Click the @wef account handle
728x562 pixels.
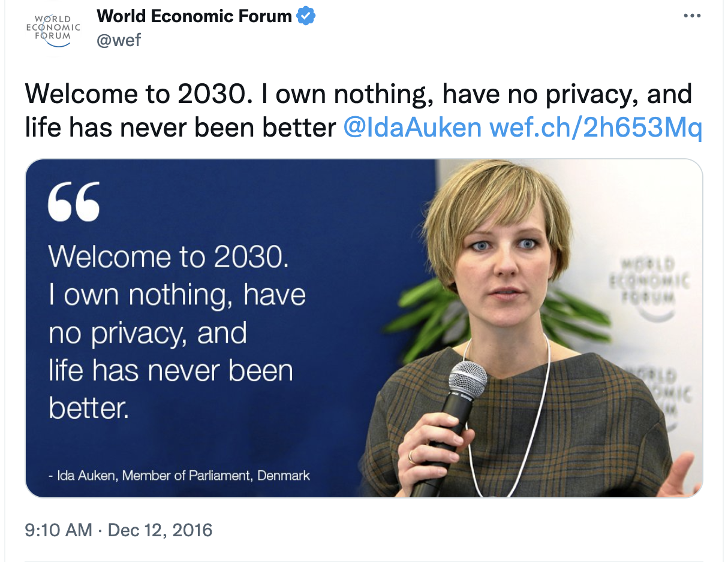[x=118, y=41]
